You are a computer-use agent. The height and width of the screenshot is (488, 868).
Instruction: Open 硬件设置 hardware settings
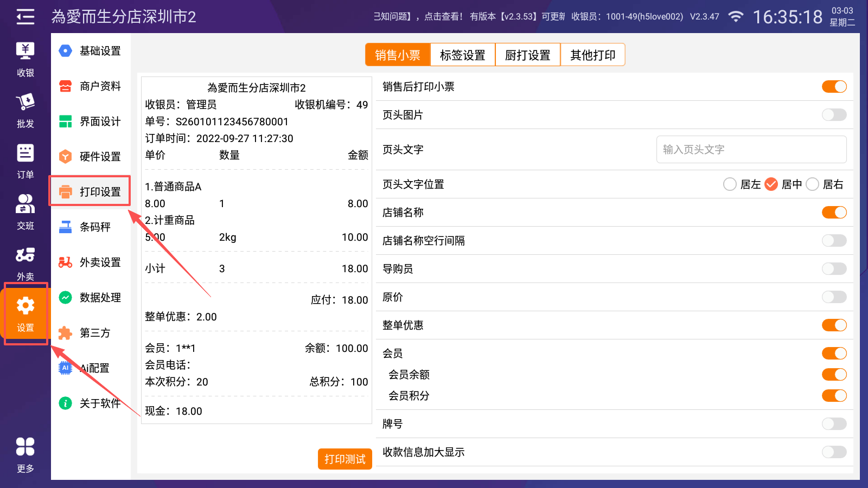coord(91,157)
